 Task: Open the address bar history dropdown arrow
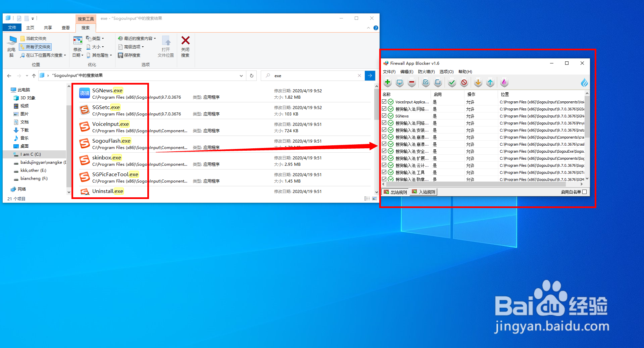pyautogui.click(x=241, y=76)
